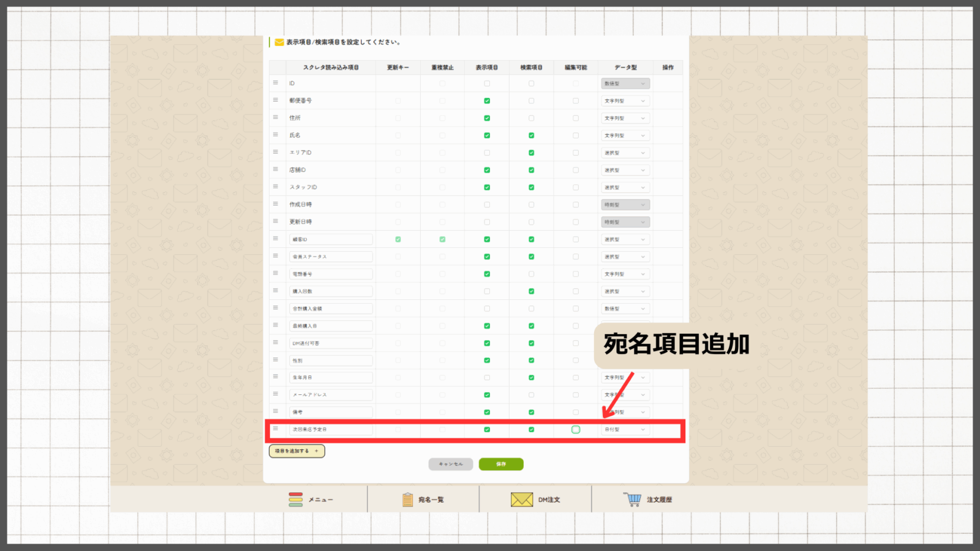Click drag handle of 次回来店予定日 row
The image size is (980, 551).
pyautogui.click(x=276, y=429)
